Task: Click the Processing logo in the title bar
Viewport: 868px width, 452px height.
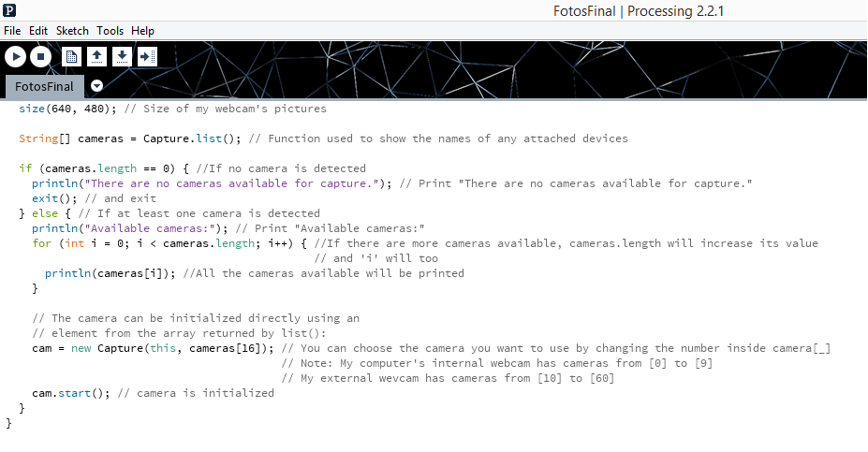Action: 9,10
